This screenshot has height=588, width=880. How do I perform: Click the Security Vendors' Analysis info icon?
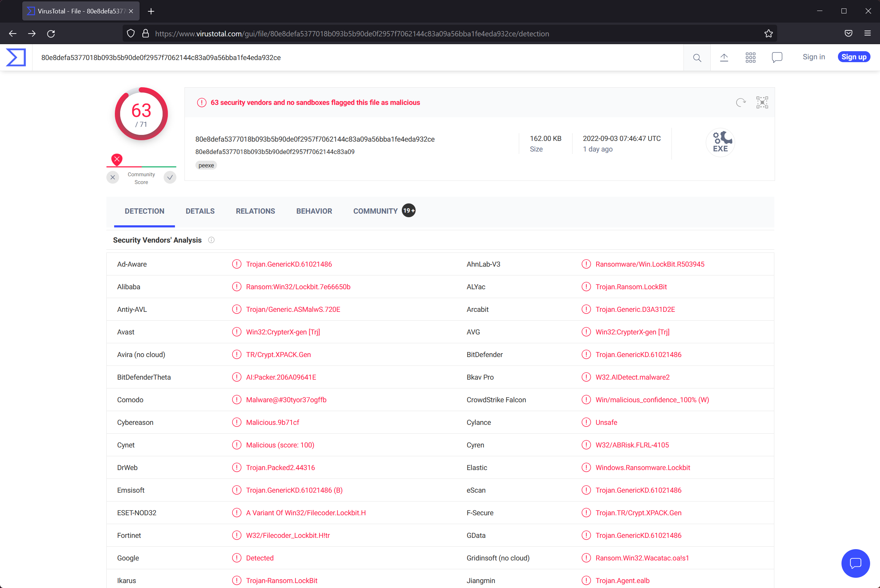click(211, 240)
